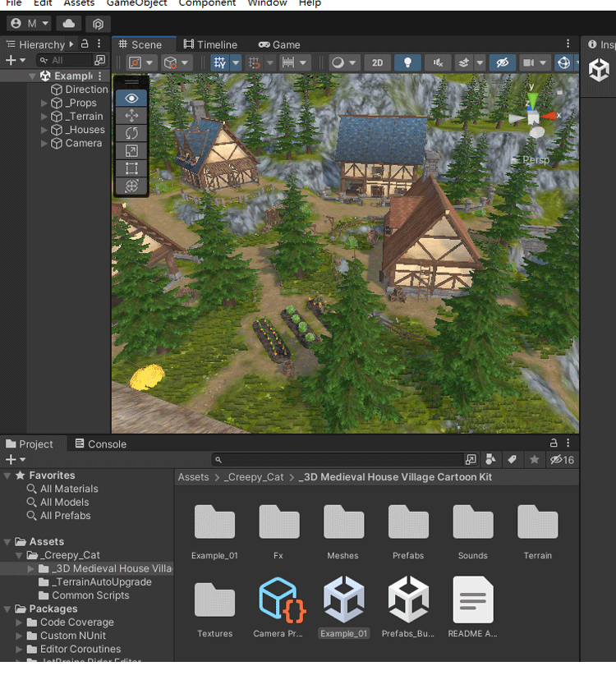
Task: Select the Scale tool in Scene overlay
Action: click(x=131, y=151)
